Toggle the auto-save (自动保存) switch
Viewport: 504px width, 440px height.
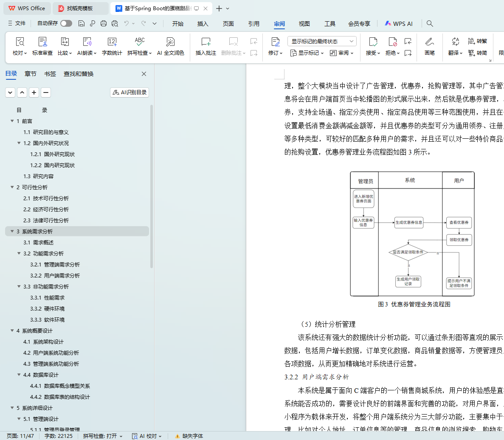click(66, 23)
